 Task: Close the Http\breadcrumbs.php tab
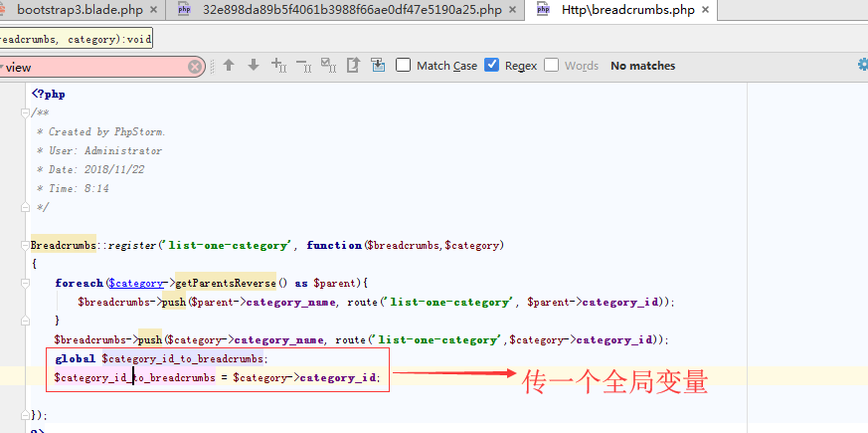pos(705,10)
